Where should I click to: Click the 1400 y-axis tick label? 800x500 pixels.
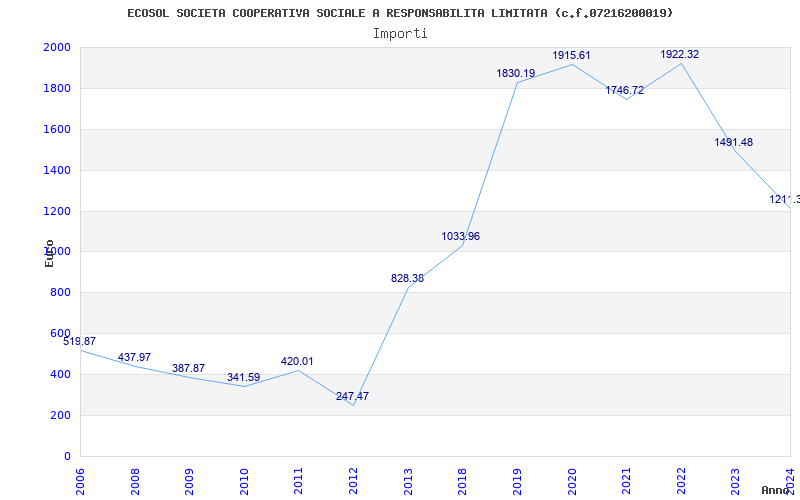(x=57, y=170)
